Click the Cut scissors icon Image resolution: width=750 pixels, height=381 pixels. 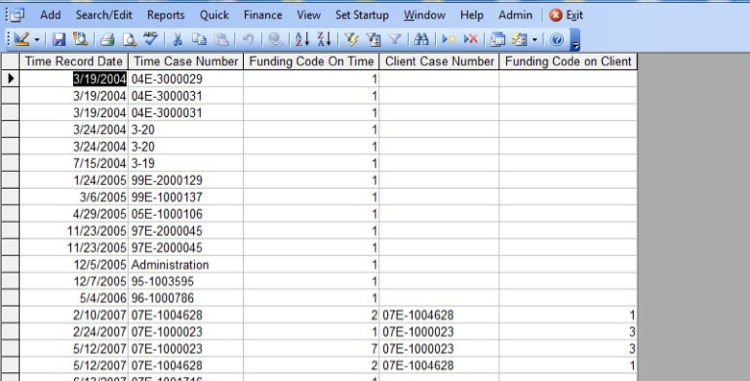click(177, 39)
